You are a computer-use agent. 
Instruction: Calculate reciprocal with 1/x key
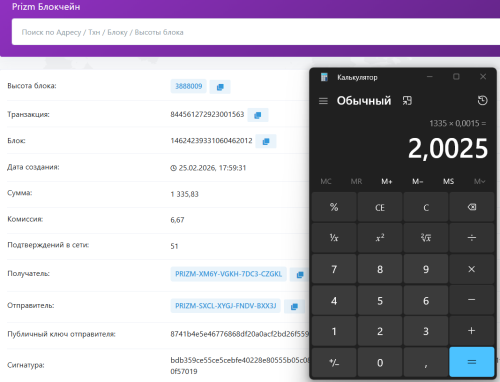(x=334, y=238)
